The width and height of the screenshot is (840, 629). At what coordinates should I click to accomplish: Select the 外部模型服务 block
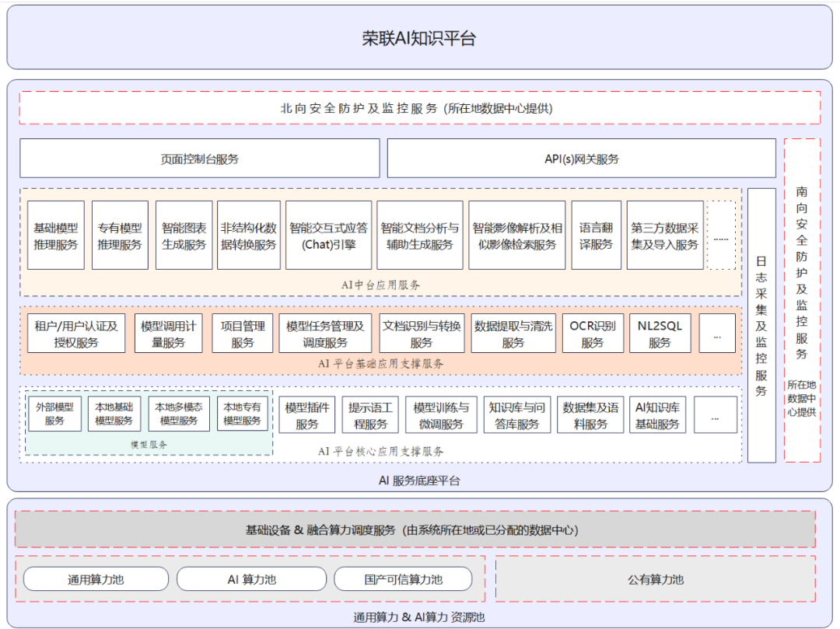tap(54, 414)
